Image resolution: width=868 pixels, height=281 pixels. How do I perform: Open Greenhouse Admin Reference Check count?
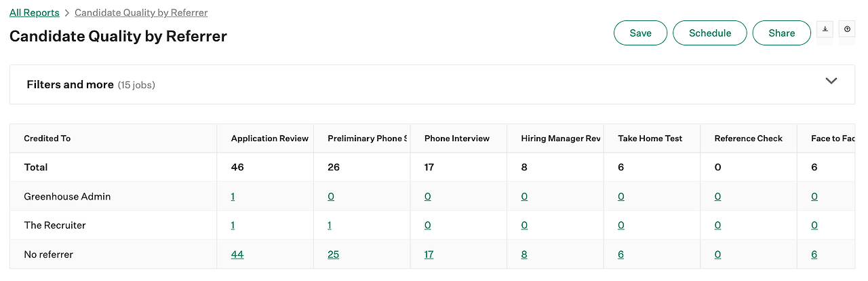(x=717, y=197)
